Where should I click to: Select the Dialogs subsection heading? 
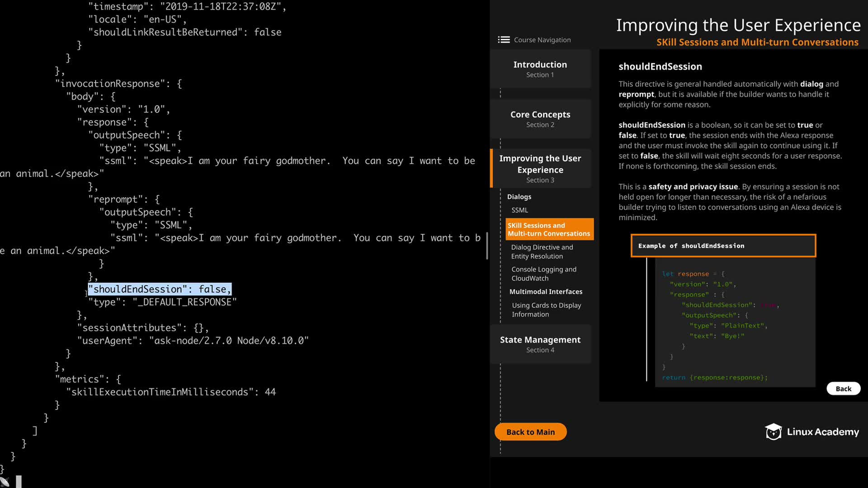pos(519,197)
